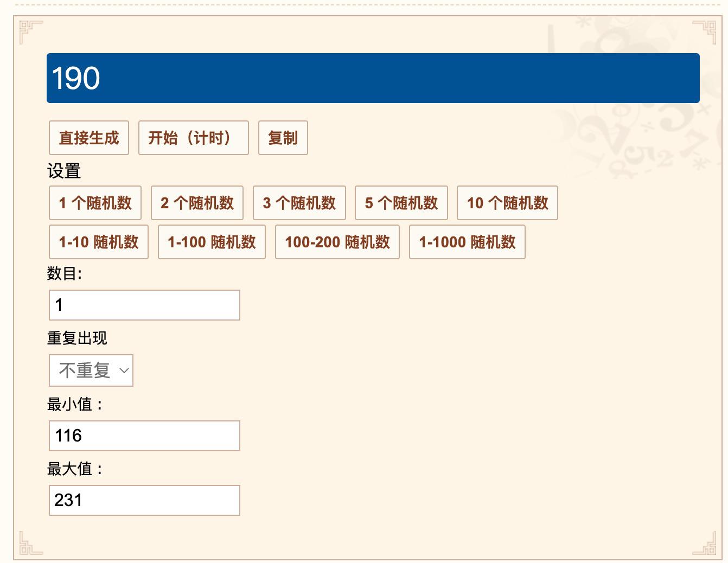This screenshot has height=563, width=728.
Task: Copy the result with 复制 button
Action: [x=283, y=138]
